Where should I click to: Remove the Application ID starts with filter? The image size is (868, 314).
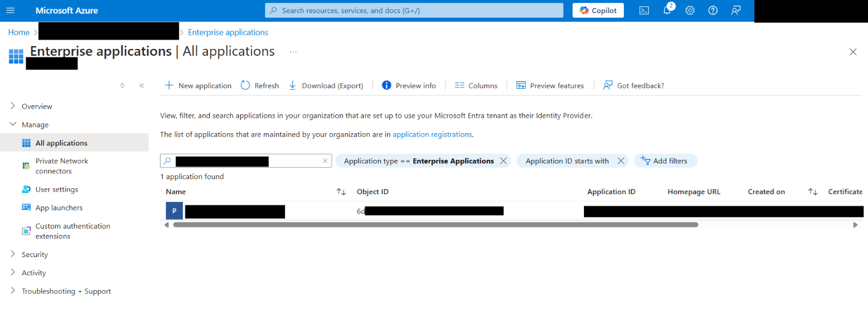[x=621, y=161]
